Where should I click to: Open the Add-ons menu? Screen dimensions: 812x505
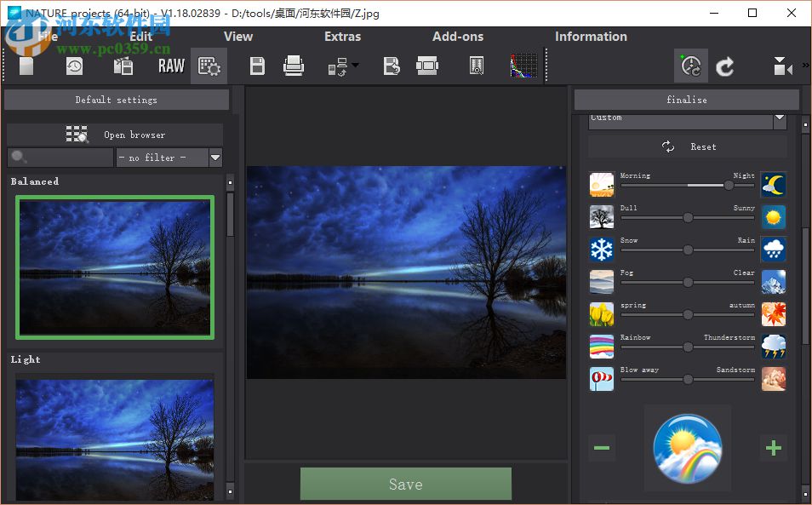(458, 37)
